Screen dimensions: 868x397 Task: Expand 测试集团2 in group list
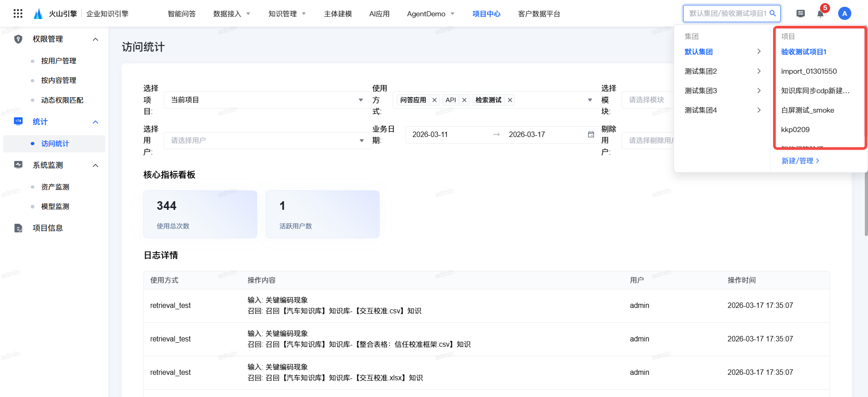coord(722,71)
